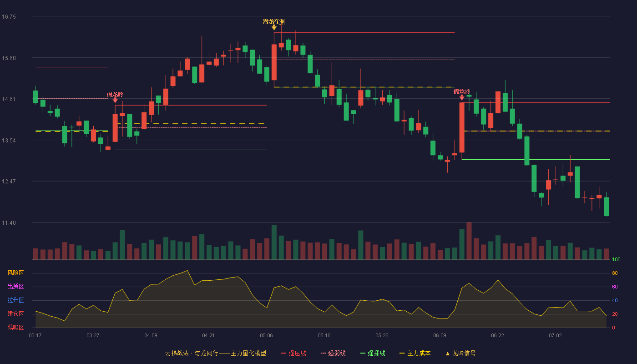The height and width of the screenshot is (364, 637).
Task: Select the 80 oscillator scale label
Action: [615, 273]
